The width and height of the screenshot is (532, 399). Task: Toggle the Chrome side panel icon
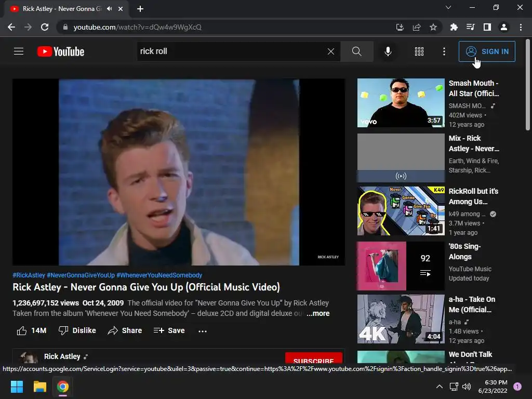click(487, 27)
